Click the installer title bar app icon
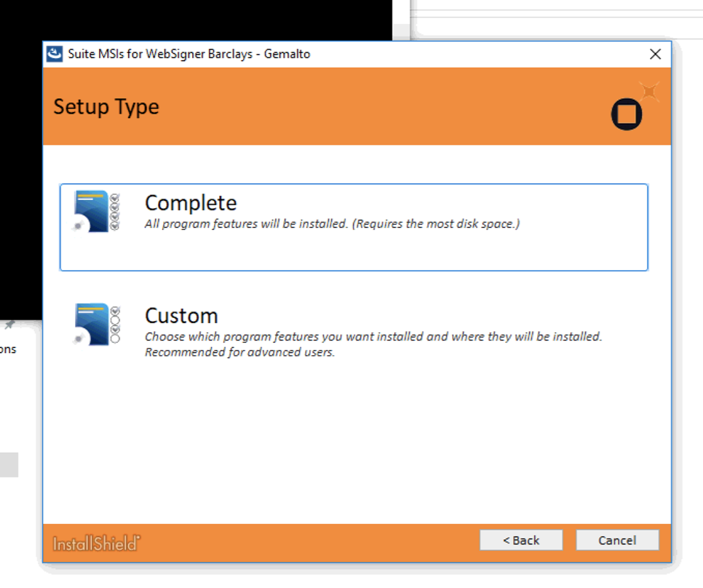 [x=55, y=55]
